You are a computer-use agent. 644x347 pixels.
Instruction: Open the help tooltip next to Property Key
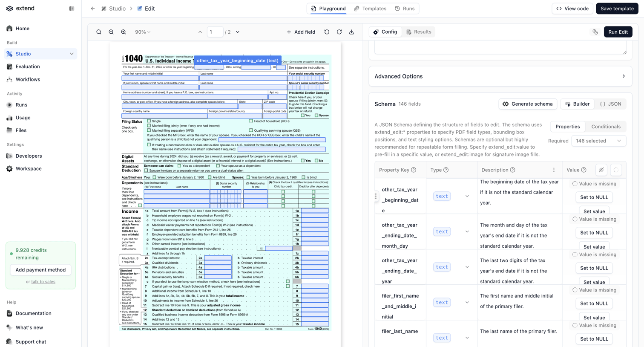tap(414, 170)
